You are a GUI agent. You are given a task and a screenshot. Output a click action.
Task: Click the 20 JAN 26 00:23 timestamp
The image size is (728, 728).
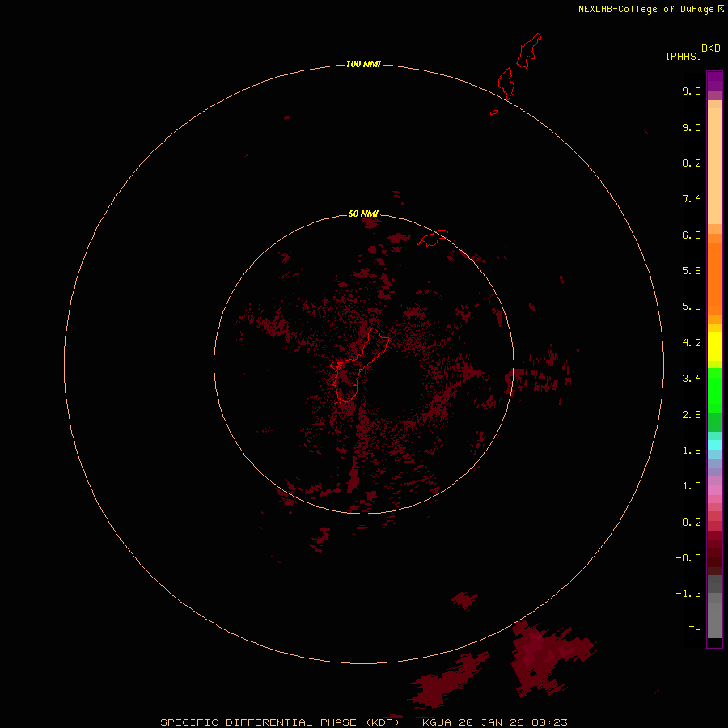[x=514, y=722]
